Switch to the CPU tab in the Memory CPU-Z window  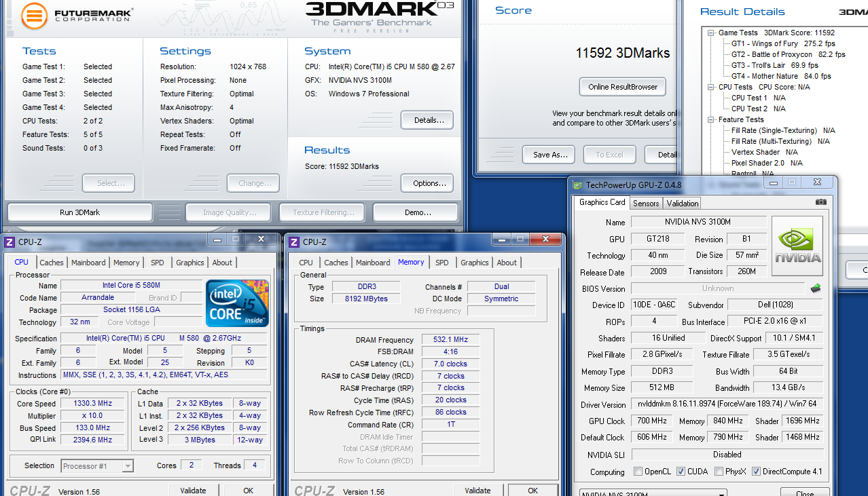point(306,263)
